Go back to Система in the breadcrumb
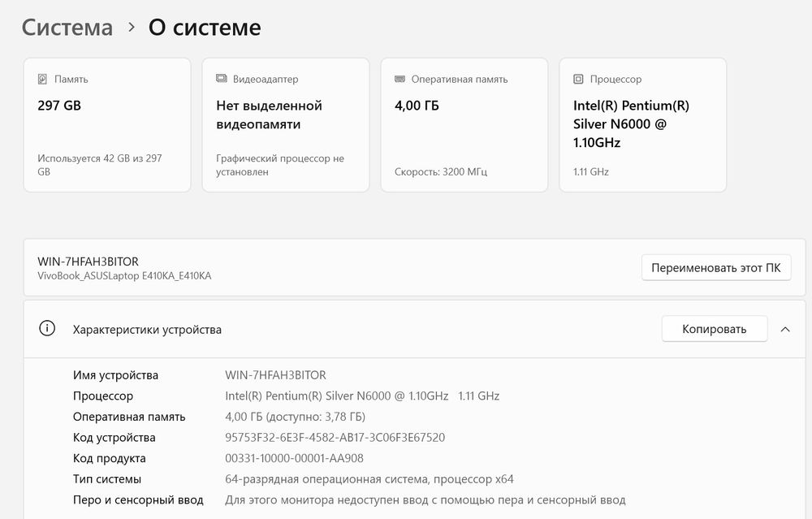The height and width of the screenshot is (519, 812). point(67,28)
